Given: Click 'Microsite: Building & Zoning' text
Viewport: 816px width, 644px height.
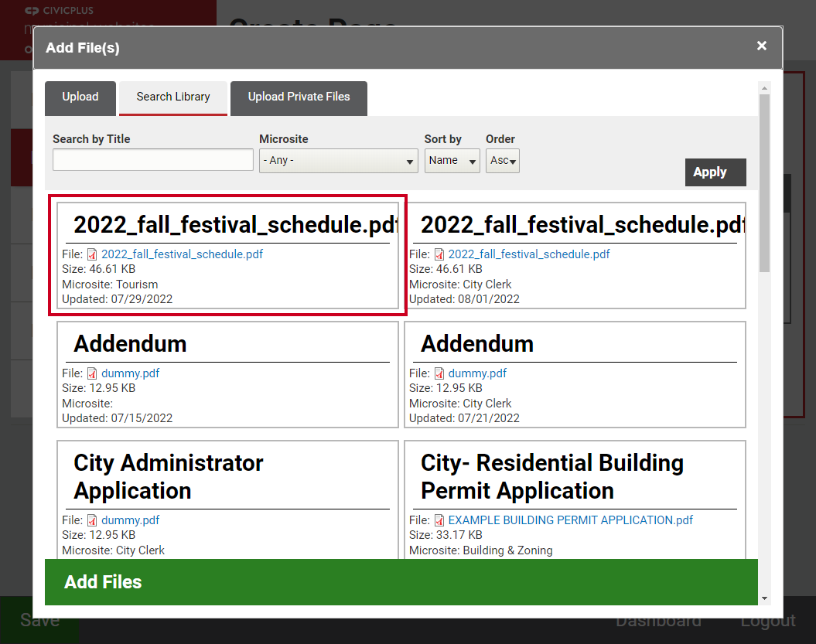Looking at the screenshot, I should point(481,550).
